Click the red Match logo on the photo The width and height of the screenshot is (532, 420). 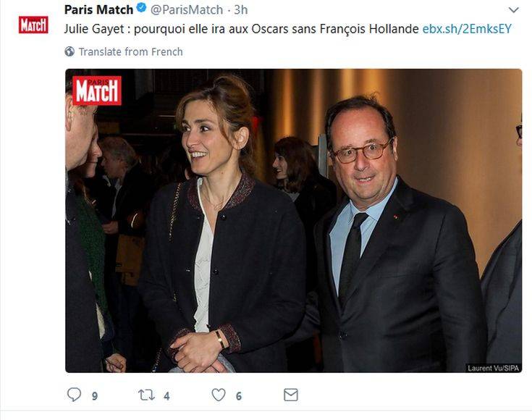97,91
